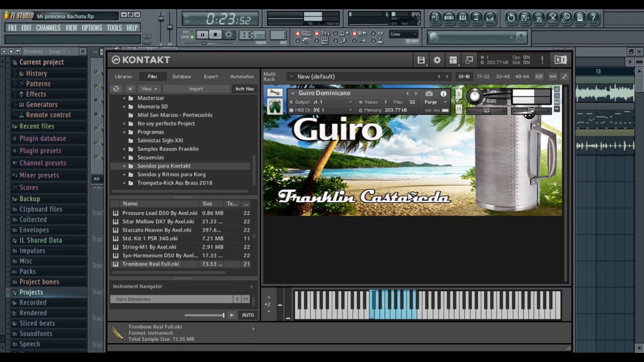Image resolution: width=644 pixels, height=362 pixels.
Task: Expand the Masterizar folder
Action: tap(124, 98)
